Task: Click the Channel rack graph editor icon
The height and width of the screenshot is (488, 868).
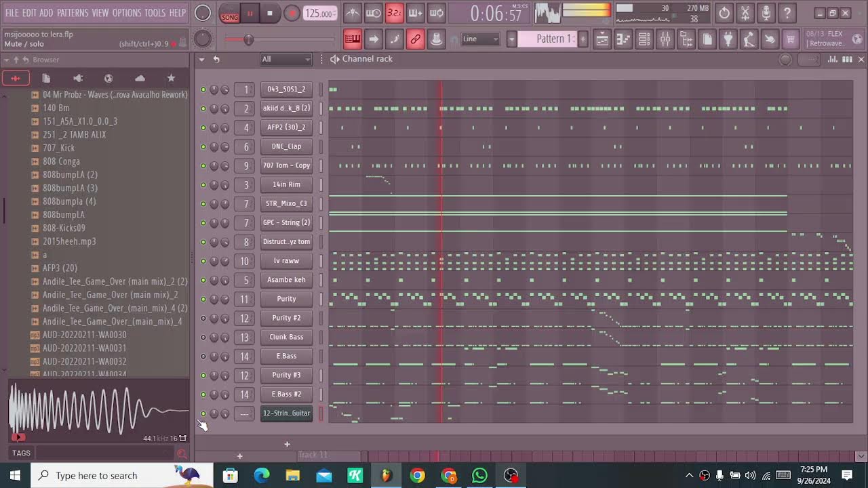Action: 833,60
